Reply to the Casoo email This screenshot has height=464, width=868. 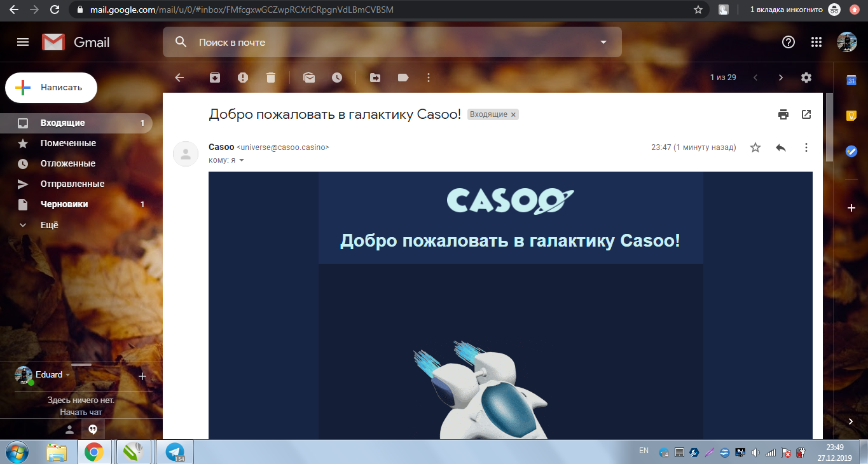pyautogui.click(x=781, y=147)
